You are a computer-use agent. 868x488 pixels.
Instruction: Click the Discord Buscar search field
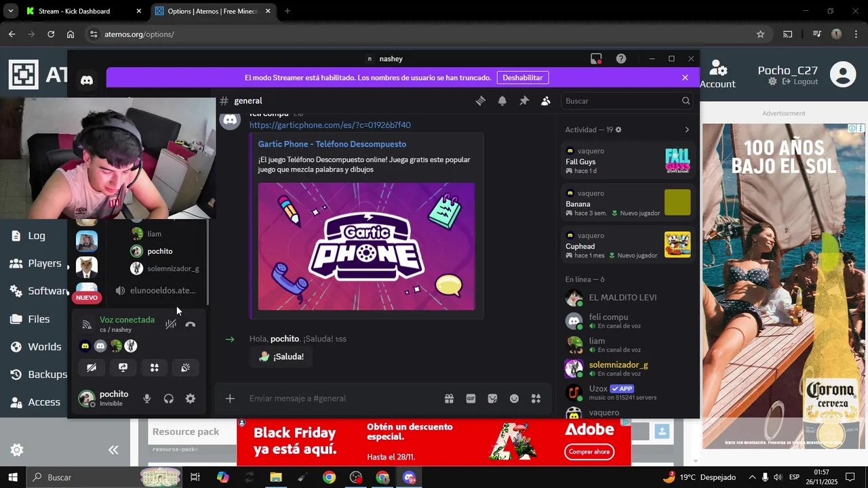tap(627, 101)
